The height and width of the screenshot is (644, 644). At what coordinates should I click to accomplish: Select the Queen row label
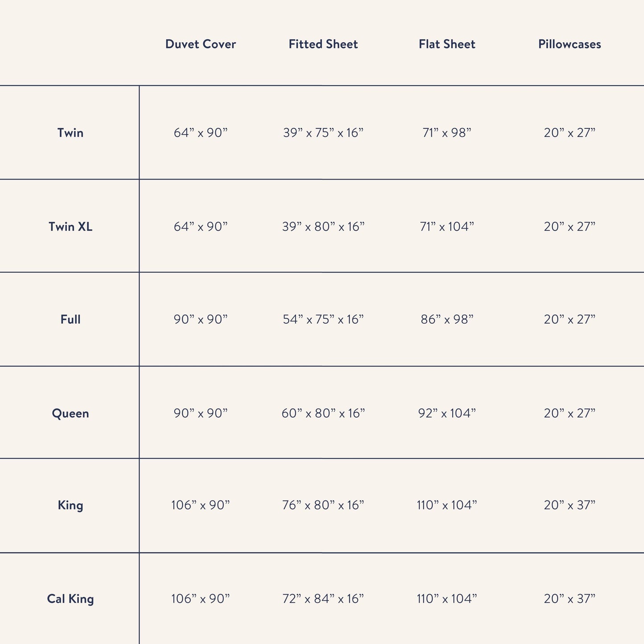pyautogui.click(x=70, y=414)
